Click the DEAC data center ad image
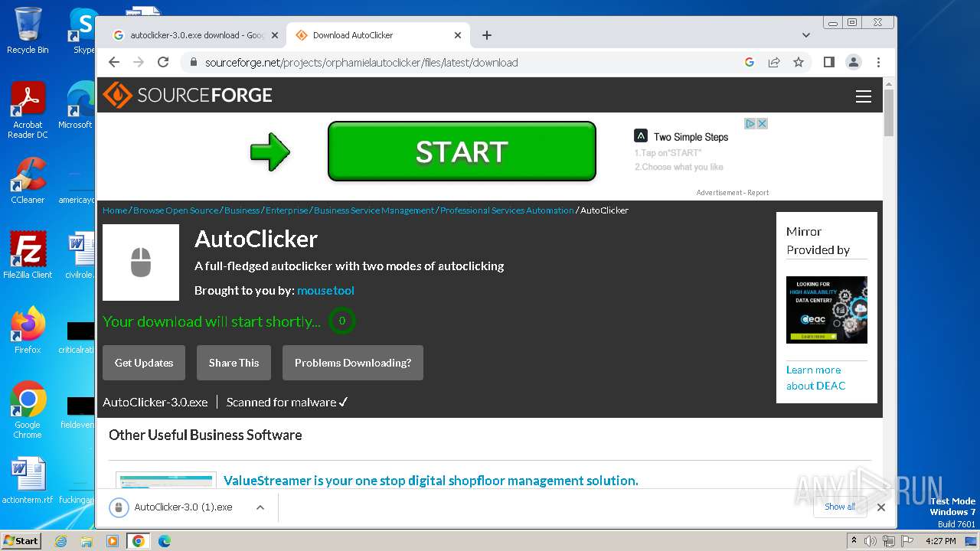This screenshot has width=980, height=551. (827, 309)
